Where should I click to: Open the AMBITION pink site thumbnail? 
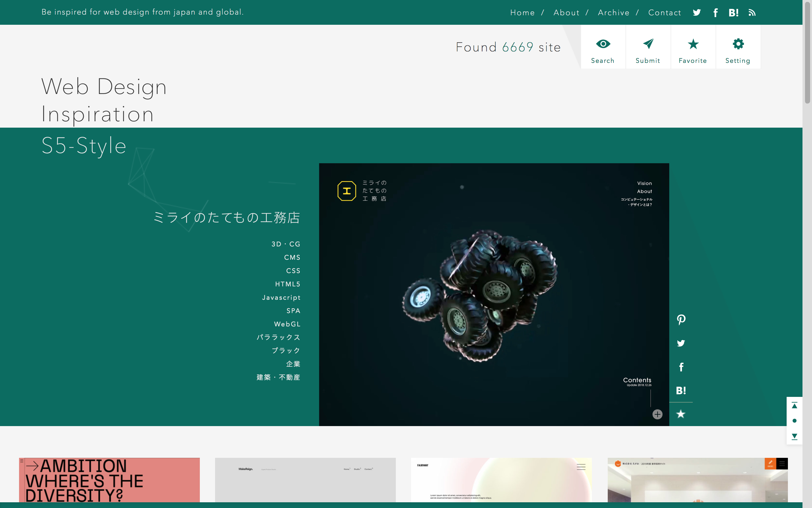pyautogui.click(x=109, y=480)
